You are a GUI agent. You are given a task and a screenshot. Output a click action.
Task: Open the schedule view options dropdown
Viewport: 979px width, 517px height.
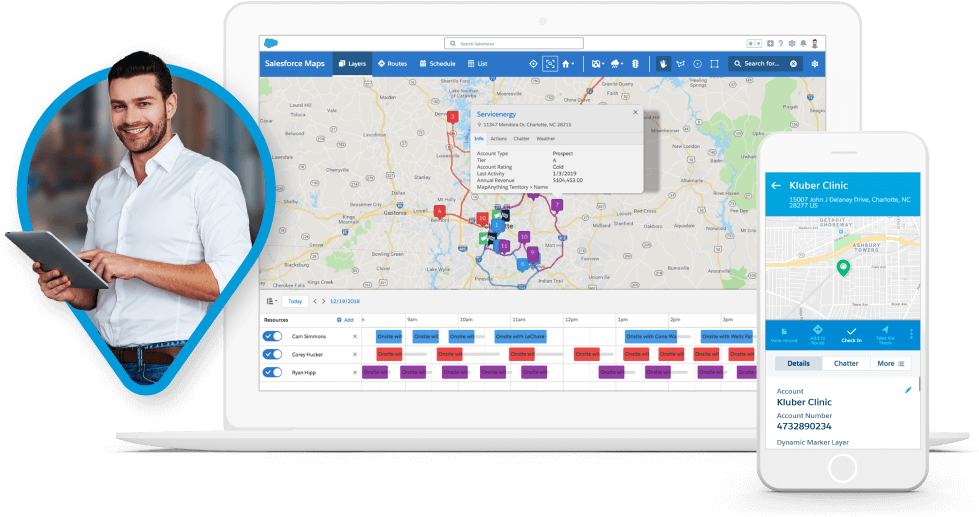(x=272, y=302)
